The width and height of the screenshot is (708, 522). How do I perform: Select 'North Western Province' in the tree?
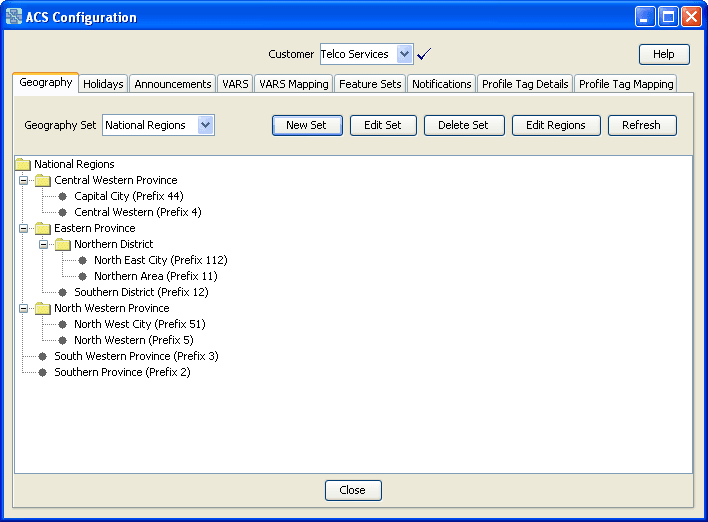112,308
